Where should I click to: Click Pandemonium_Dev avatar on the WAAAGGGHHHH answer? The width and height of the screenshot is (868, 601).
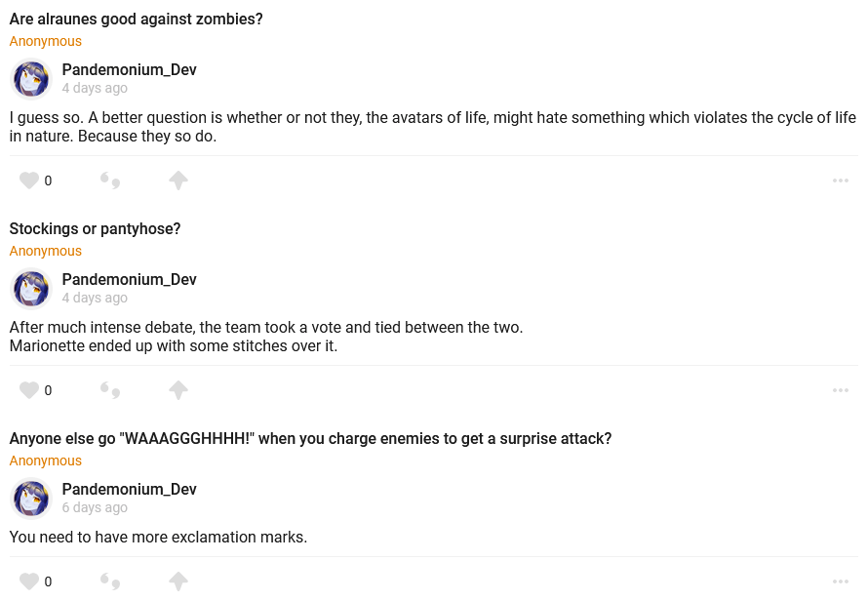pyautogui.click(x=31, y=499)
